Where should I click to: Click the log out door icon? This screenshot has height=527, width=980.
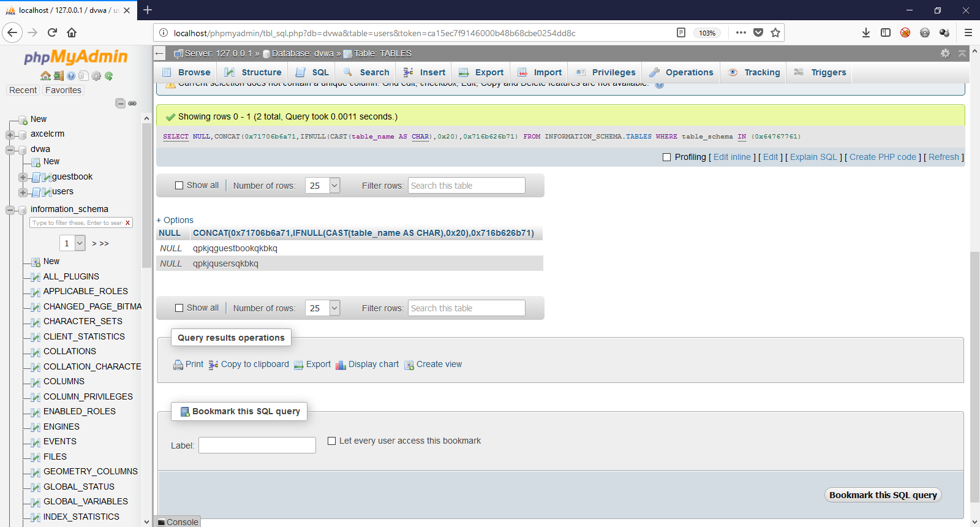pyautogui.click(x=58, y=76)
